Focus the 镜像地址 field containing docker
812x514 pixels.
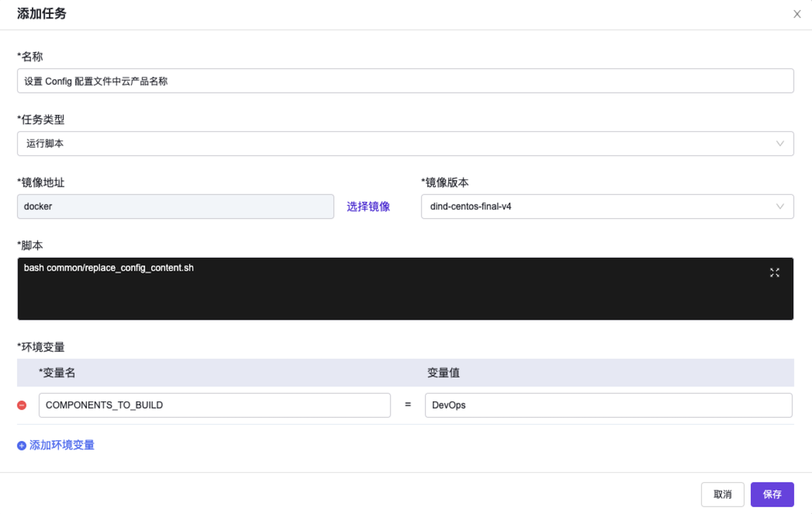point(175,207)
